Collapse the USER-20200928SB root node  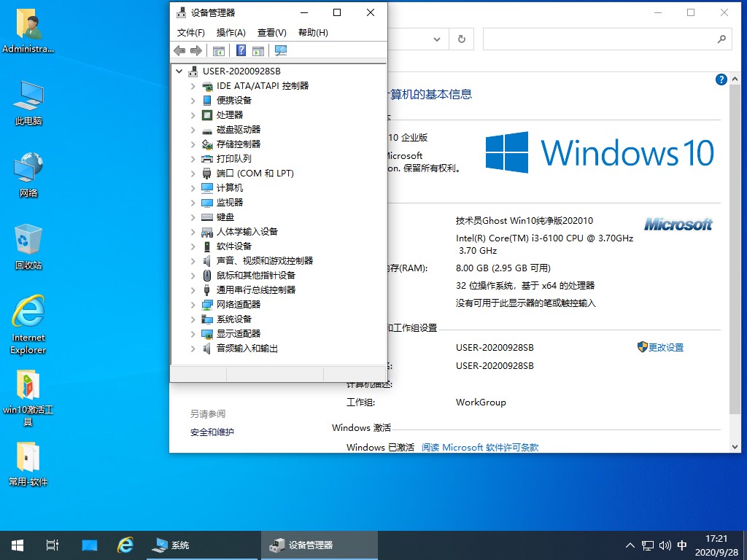179,71
